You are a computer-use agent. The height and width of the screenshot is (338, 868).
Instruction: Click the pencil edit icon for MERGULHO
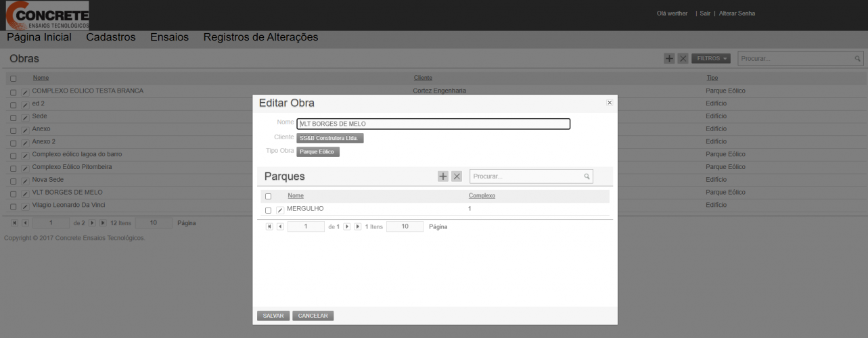(280, 210)
